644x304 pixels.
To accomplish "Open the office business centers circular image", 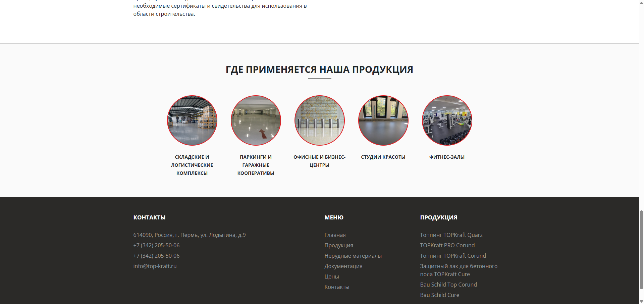I will point(320,120).
